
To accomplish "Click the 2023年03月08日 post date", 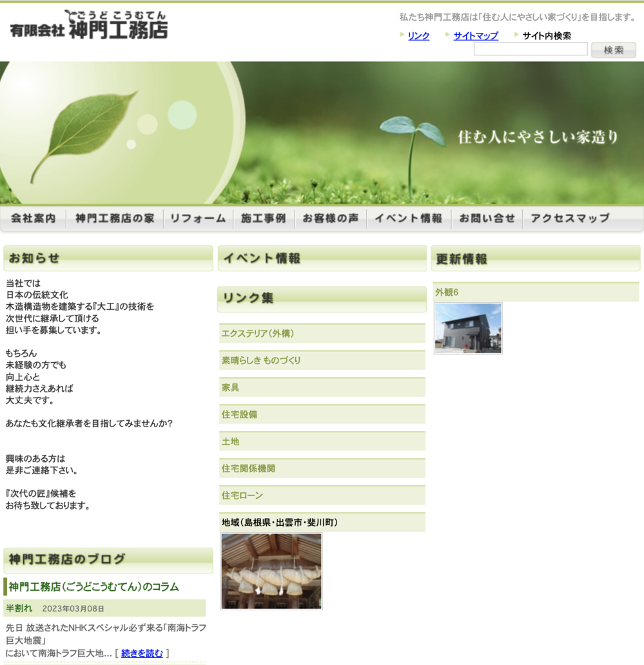I will coord(73,608).
